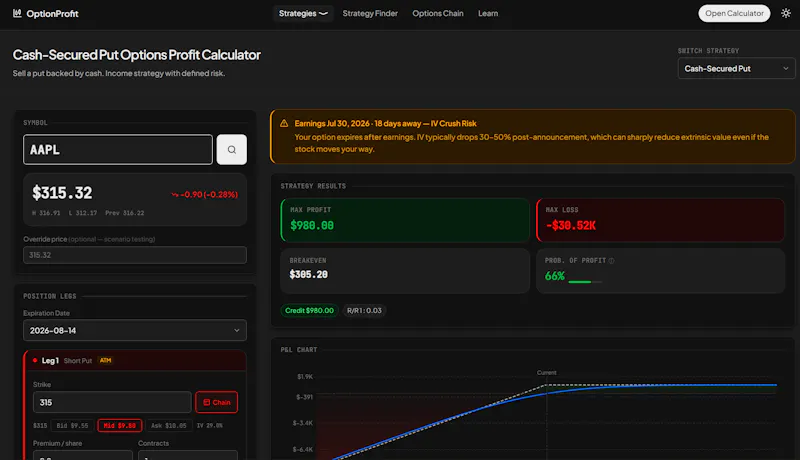Click the R/R 1:0.03 badge

coord(364,311)
